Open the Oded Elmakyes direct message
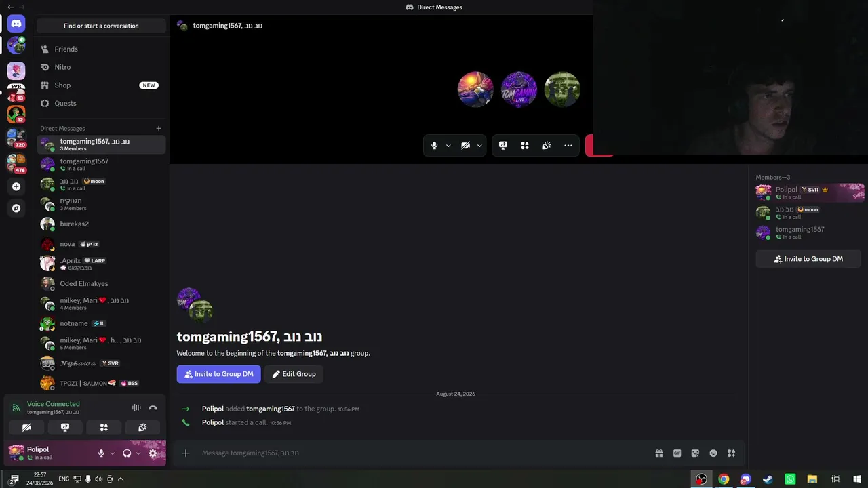868x488 pixels. pyautogui.click(x=101, y=283)
